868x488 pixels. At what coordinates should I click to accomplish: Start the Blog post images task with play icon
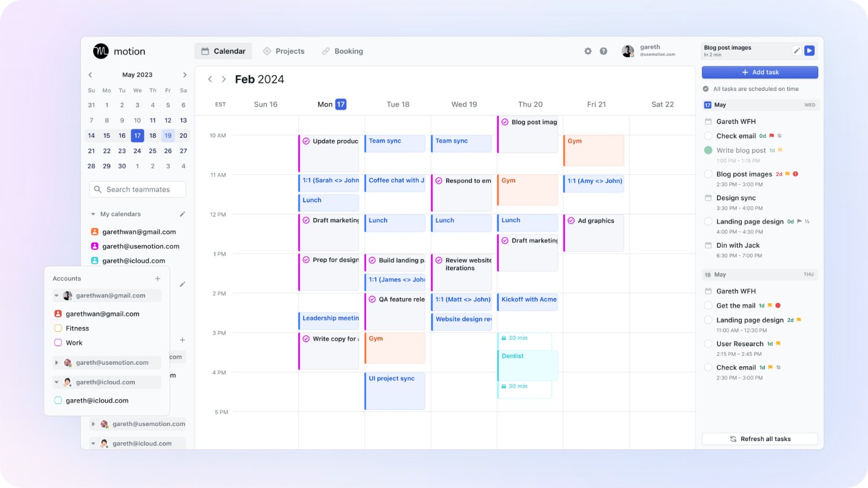point(810,51)
